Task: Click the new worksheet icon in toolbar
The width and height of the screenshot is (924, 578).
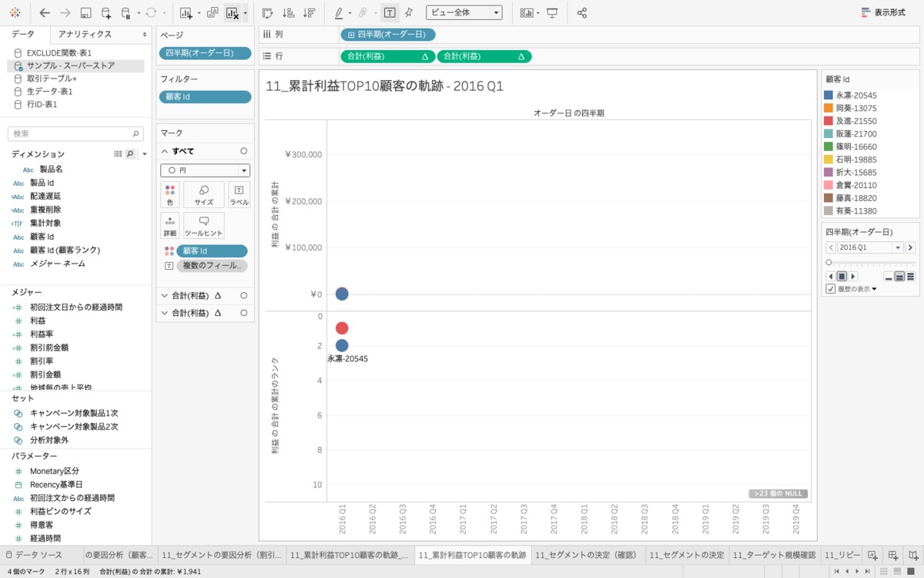Action: click(x=186, y=13)
